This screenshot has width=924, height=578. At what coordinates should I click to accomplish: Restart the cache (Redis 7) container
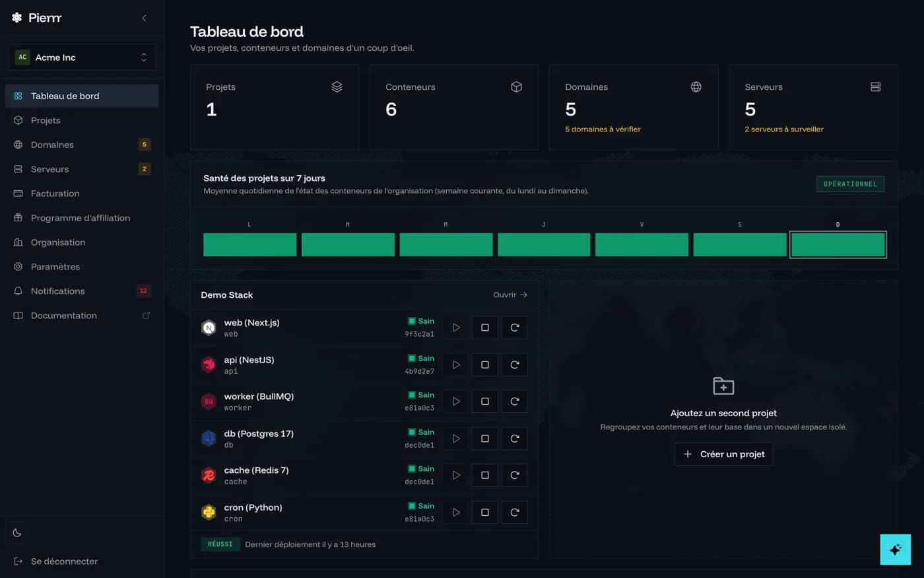(x=515, y=475)
